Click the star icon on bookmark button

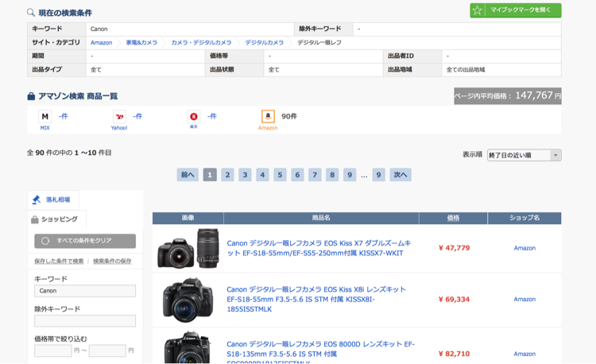tap(478, 10)
